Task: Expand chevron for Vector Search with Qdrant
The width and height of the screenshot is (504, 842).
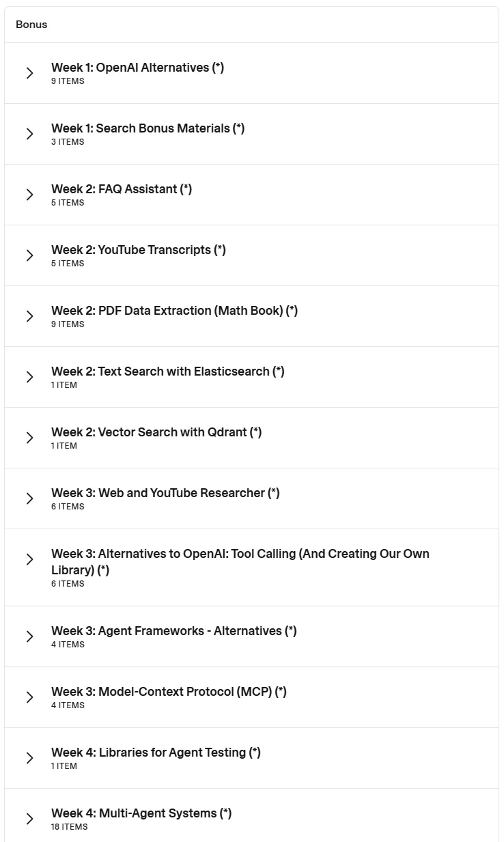Action: (x=29, y=438)
